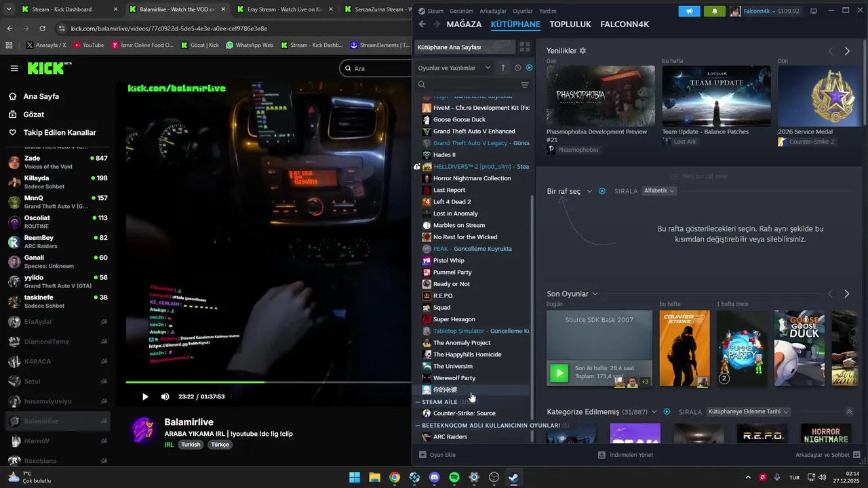This screenshot has width=868, height=488.
Task: Toggle ready-to-play filter in library
Action: 530,68
